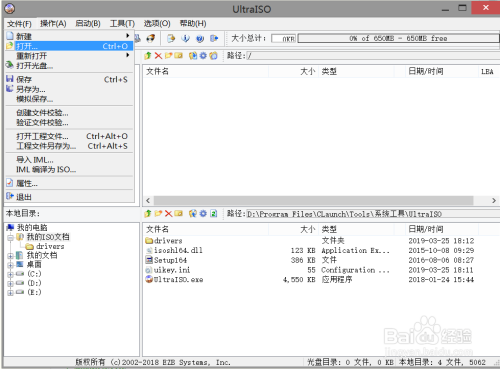Collapse the 我的ISO文档 tree node
The width and height of the screenshot is (500, 369).
[10, 238]
